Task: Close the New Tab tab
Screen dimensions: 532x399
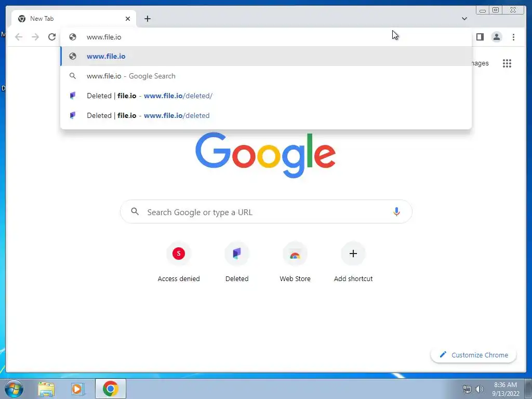Action: click(128, 19)
